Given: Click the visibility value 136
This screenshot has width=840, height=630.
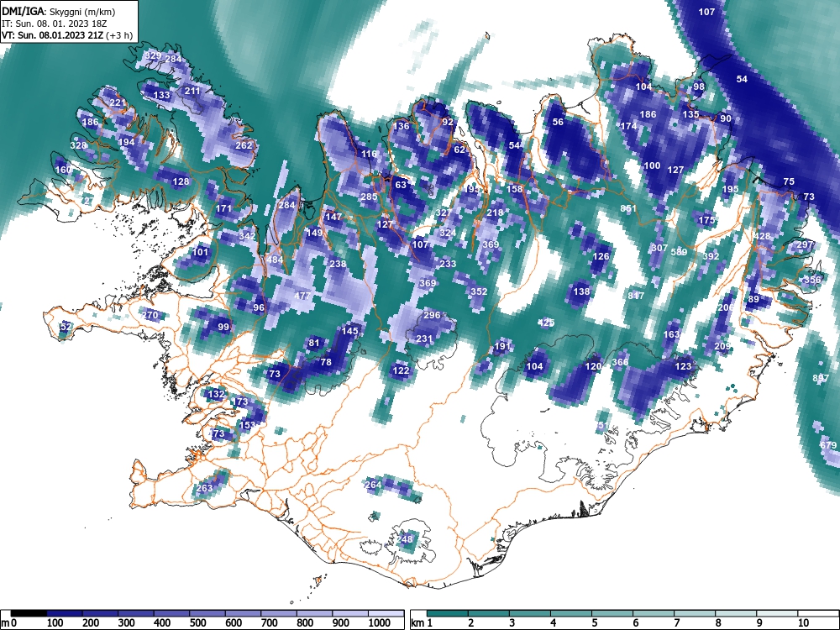Looking at the screenshot, I should tap(402, 126).
